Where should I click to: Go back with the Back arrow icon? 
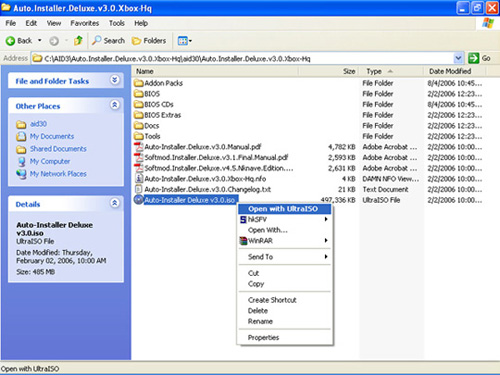pos(10,41)
